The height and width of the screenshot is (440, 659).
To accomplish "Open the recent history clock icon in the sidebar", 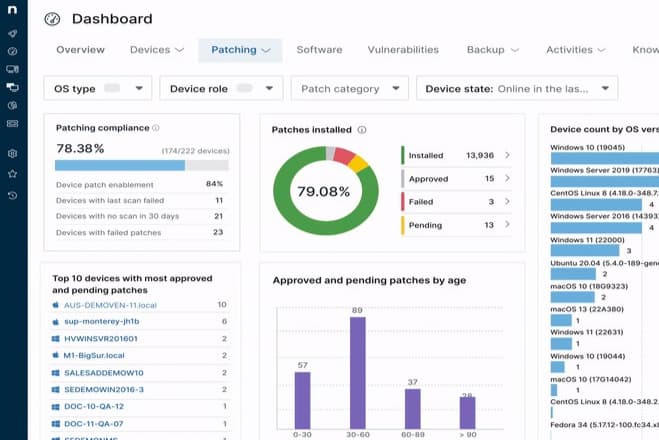I will tap(12, 195).
